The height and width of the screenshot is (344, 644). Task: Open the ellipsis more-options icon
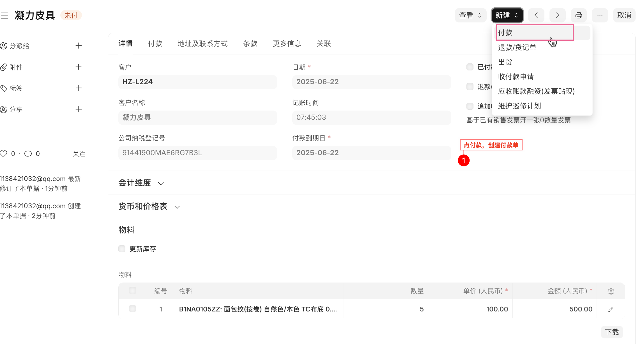point(600,15)
